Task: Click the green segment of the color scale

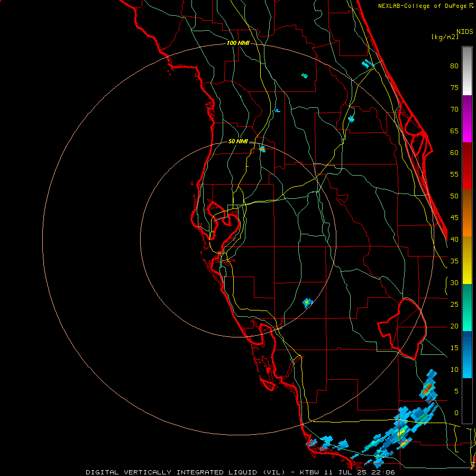Action: coord(467,307)
